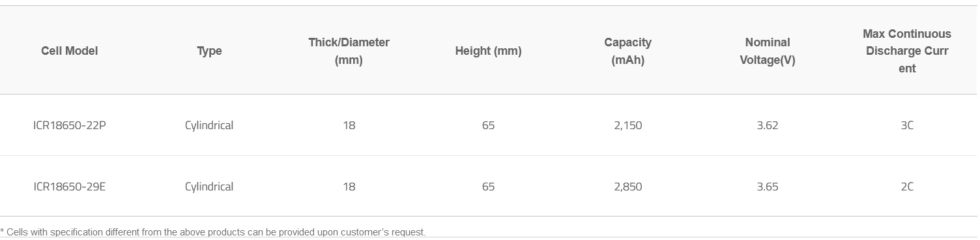Click the customer's request footnote text
Image resolution: width=980 pixels, height=240 pixels.
pyautogui.click(x=213, y=232)
